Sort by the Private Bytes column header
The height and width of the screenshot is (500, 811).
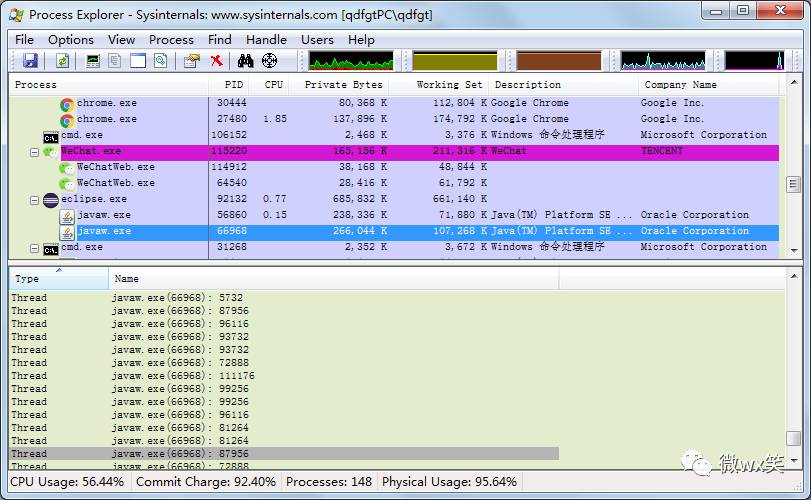[339, 85]
